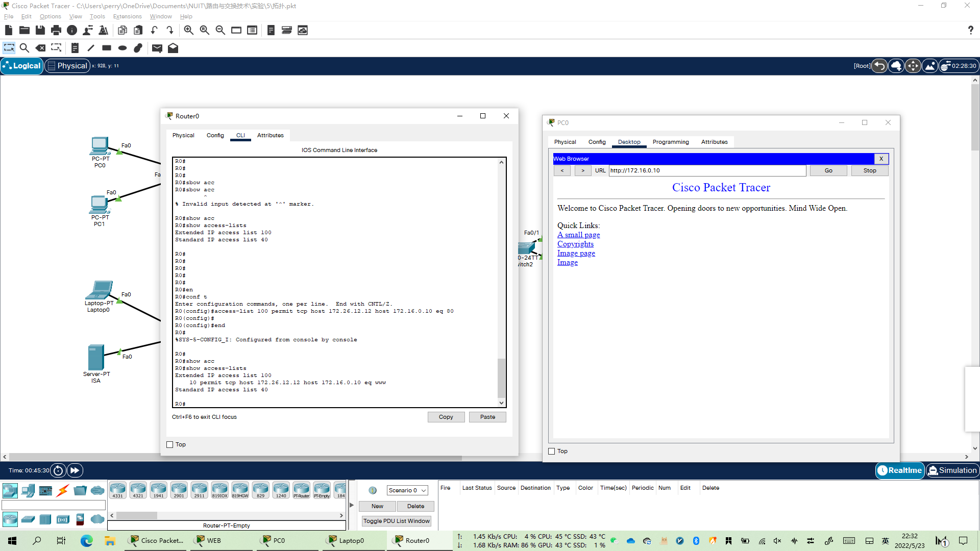This screenshot has height=551, width=980.
Task: Select the Delete tool icon
Action: (40, 48)
